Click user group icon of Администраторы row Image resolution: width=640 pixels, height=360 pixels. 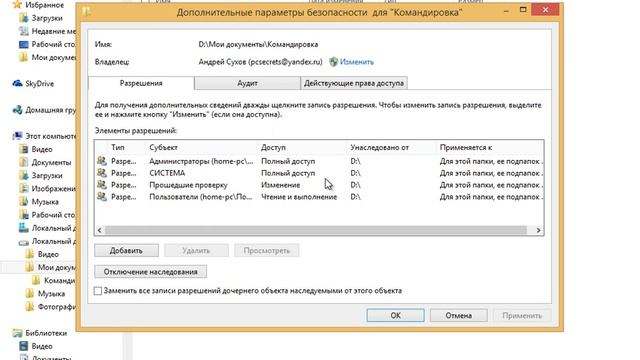102,161
